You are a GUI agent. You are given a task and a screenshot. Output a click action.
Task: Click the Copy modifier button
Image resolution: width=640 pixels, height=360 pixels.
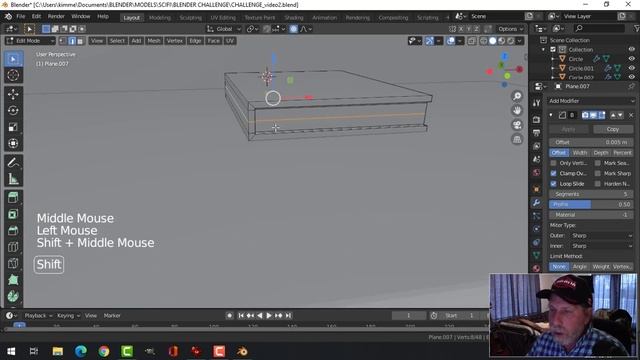click(x=613, y=129)
